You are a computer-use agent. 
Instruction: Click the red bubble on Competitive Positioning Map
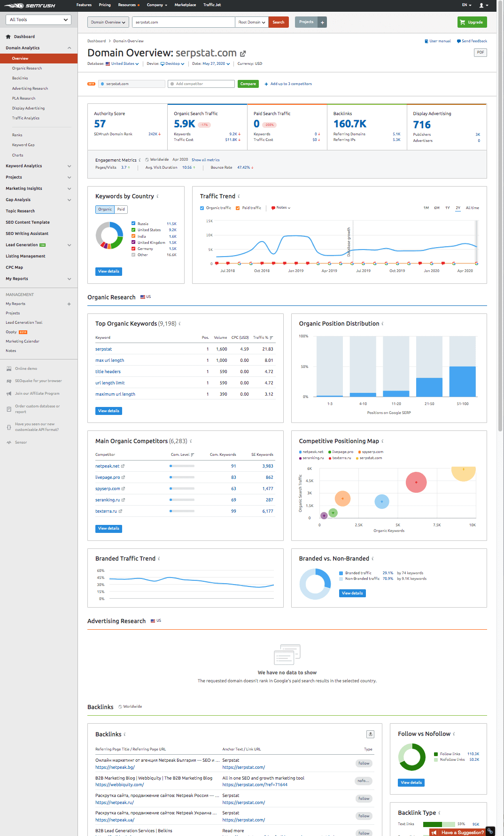[416, 483]
